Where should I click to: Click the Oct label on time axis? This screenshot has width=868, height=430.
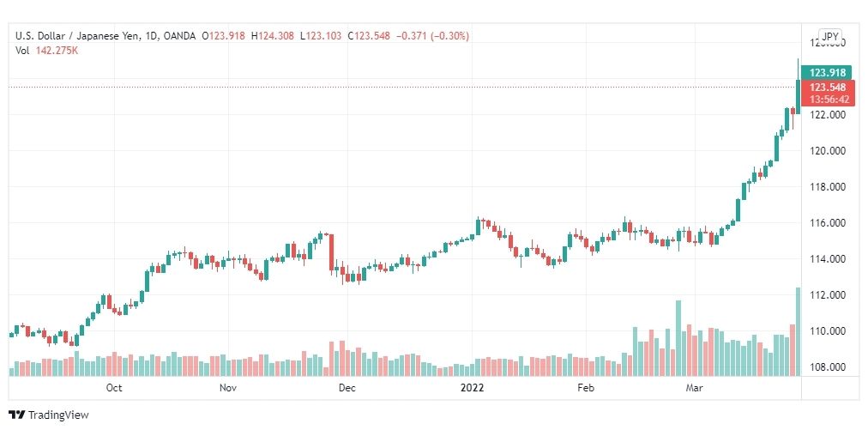click(x=114, y=387)
